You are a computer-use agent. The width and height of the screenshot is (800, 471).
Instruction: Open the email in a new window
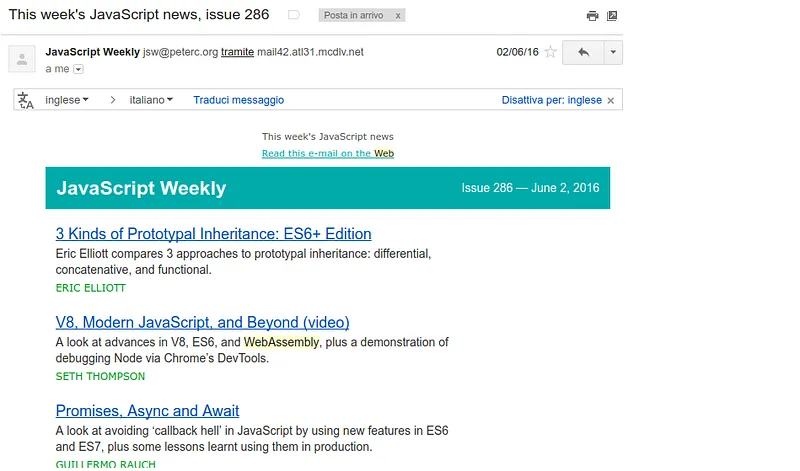pyautogui.click(x=612, y=16)
